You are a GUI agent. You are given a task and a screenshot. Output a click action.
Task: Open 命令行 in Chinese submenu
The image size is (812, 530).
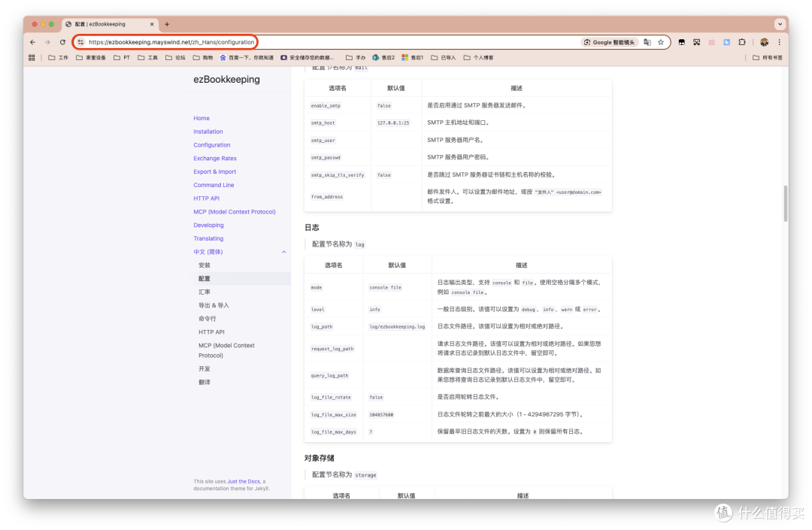tap(208, 319)
